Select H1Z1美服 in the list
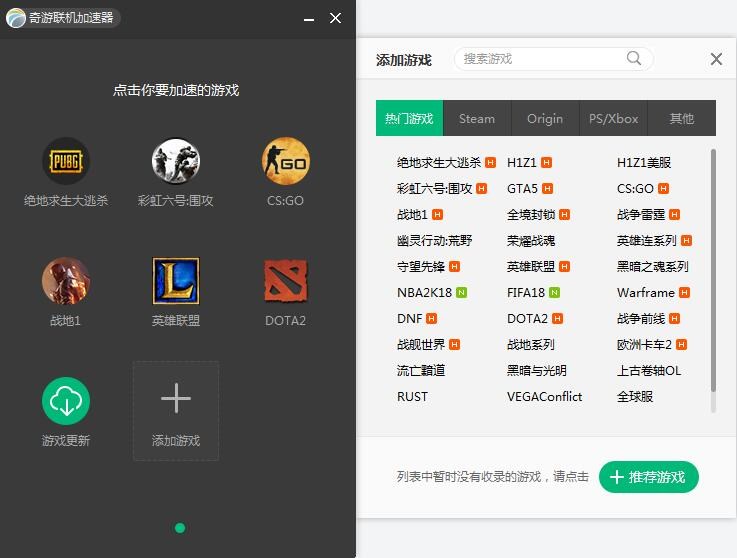The width and height of the screenshot is (737, 558). 644,163
